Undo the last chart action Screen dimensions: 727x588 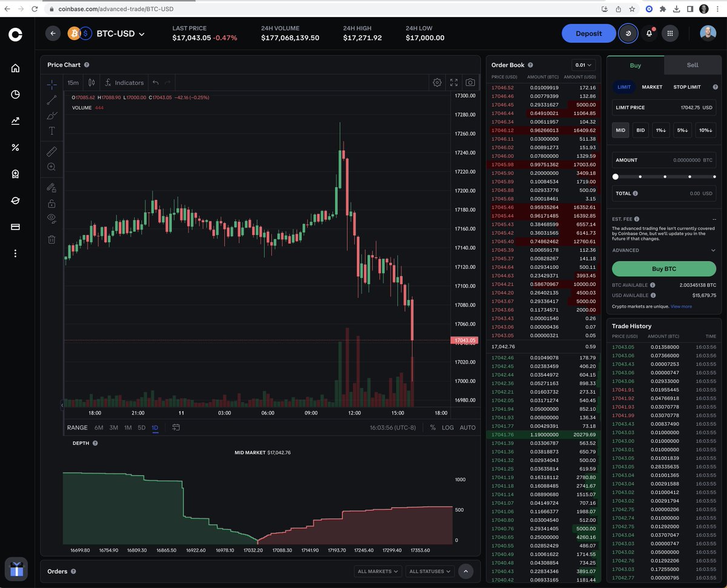tap(156, 82)
